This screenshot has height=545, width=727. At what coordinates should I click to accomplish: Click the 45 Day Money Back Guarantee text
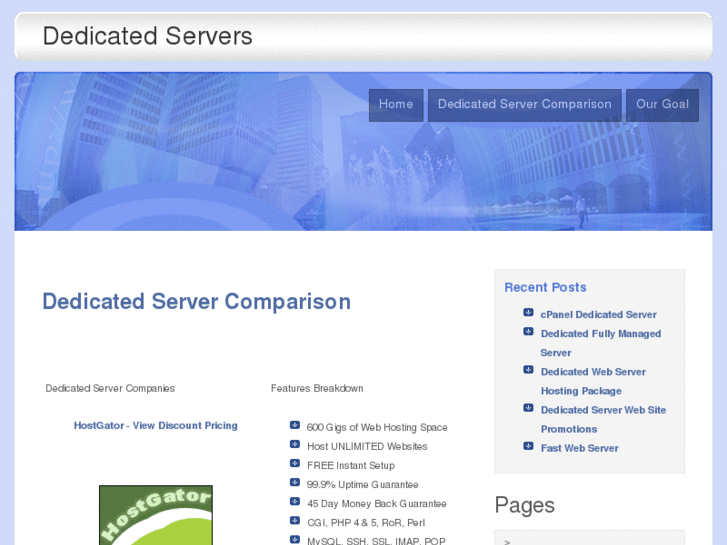[377, 504]
